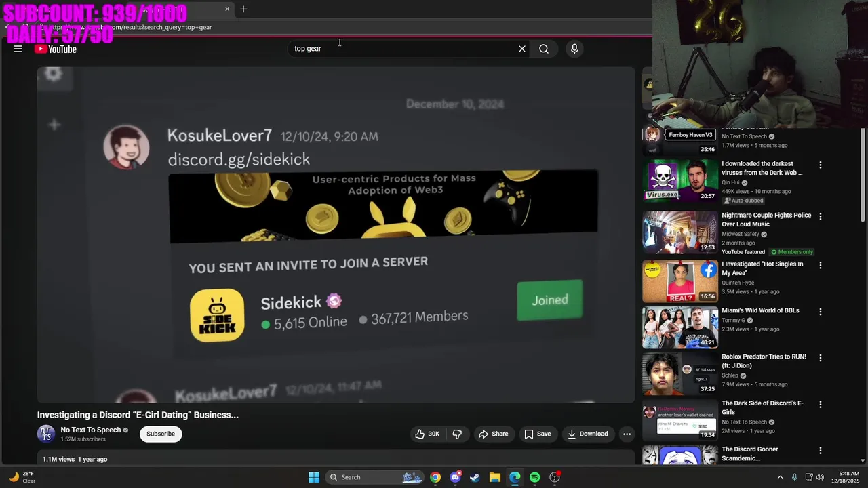Open the YouTube guide hamburger menu
The image size is (868, 488).
point(18,49)
